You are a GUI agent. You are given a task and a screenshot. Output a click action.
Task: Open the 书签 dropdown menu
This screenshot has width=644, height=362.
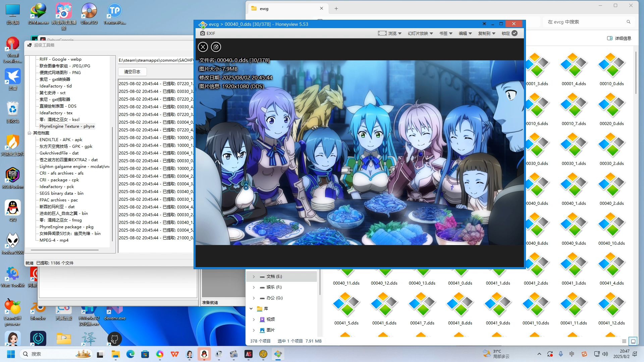point(446,33)
